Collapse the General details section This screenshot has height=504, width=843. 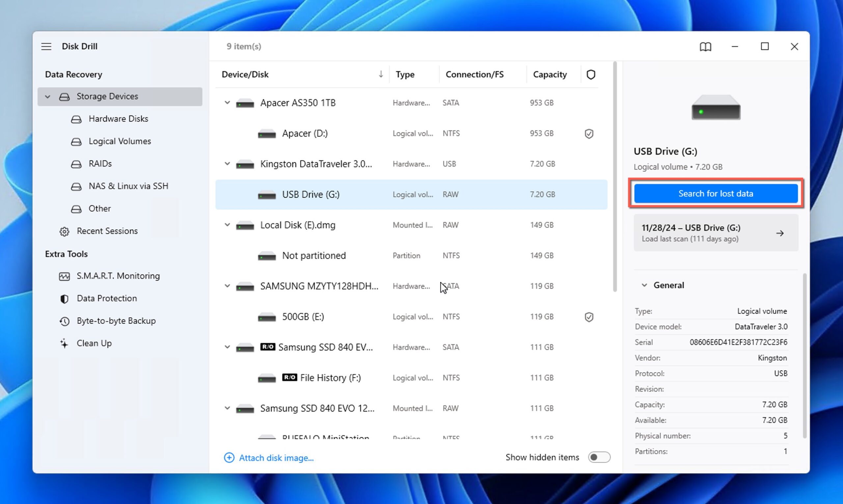[644, 285]
